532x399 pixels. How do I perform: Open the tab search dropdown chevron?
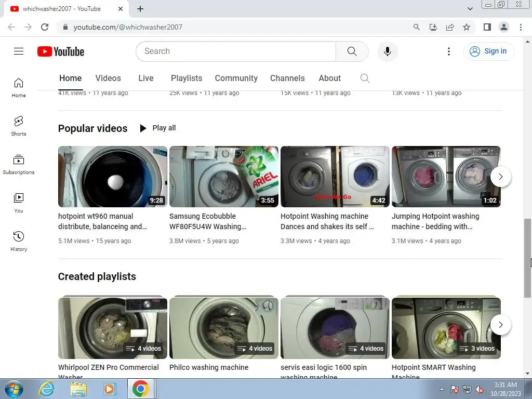pos(470,9)
